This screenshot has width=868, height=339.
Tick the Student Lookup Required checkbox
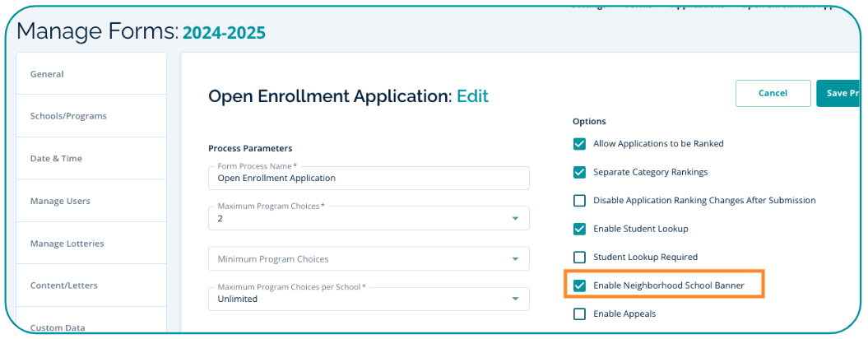coord(579,258)
